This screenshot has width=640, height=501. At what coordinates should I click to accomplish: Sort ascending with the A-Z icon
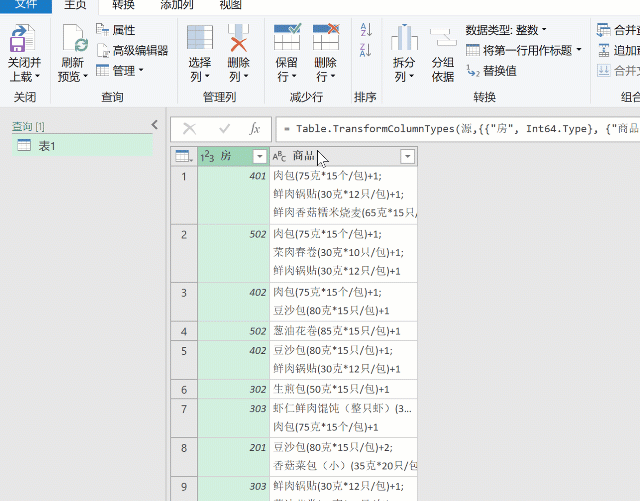[366, 30]
